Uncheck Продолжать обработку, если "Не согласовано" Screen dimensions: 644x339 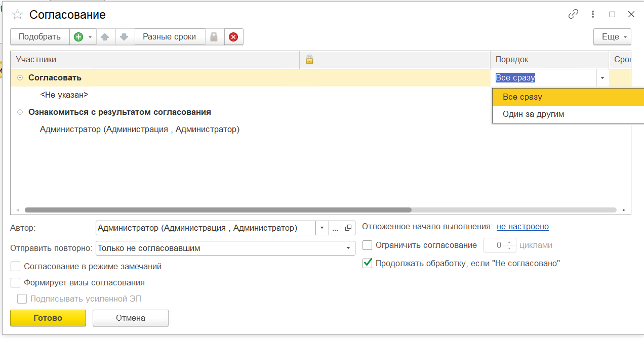(x=368, y=263)
